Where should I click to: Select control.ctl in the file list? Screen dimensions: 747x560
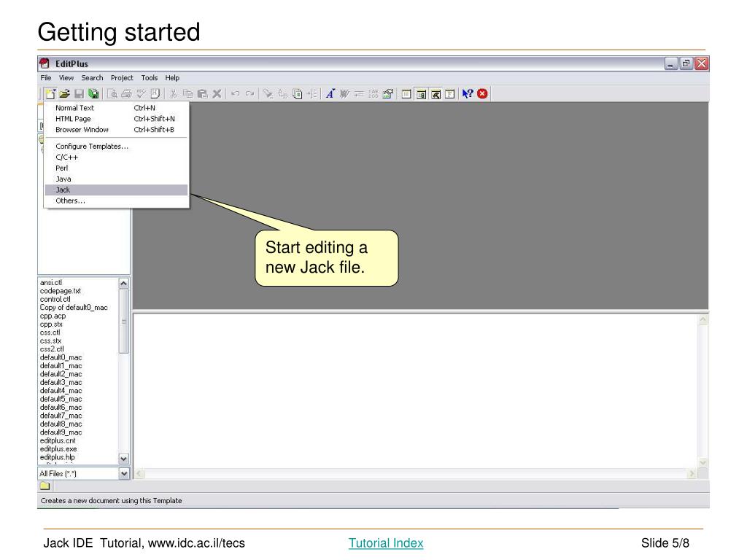(55, 299)
